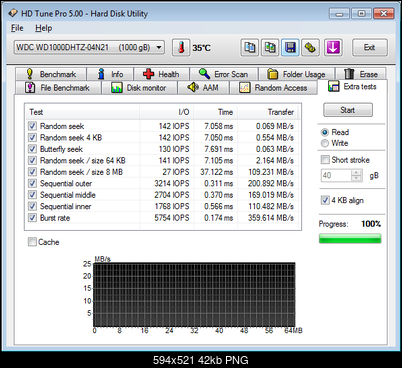This screenshot has height=368, width=402.
Task: Select the Write radio button
Action: click(325, 143)
